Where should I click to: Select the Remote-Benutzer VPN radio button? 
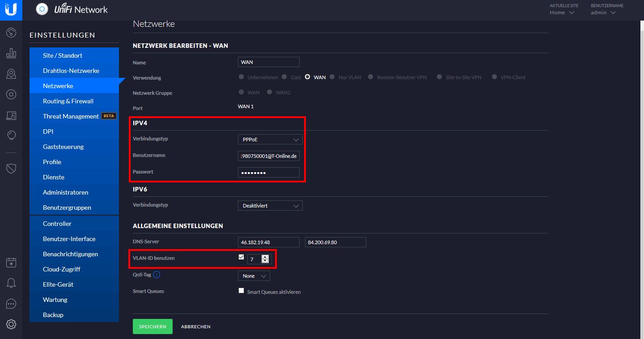[370, 77]
